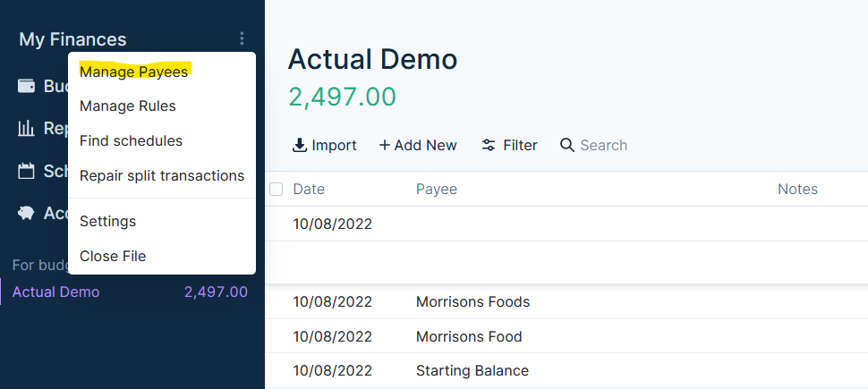Toggle the select-all transactions checkbox
Screen dimensions: 868x389
pos(277,189)
